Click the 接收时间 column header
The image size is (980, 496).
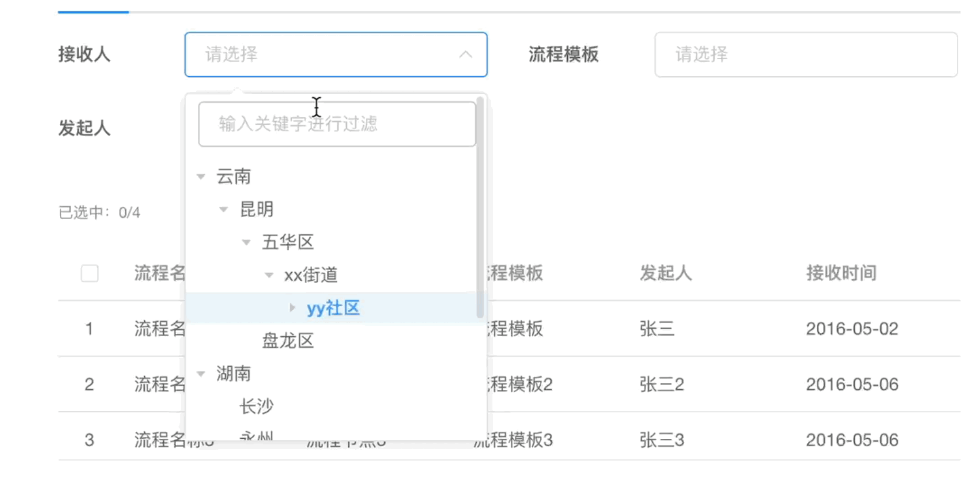point(841,274)
